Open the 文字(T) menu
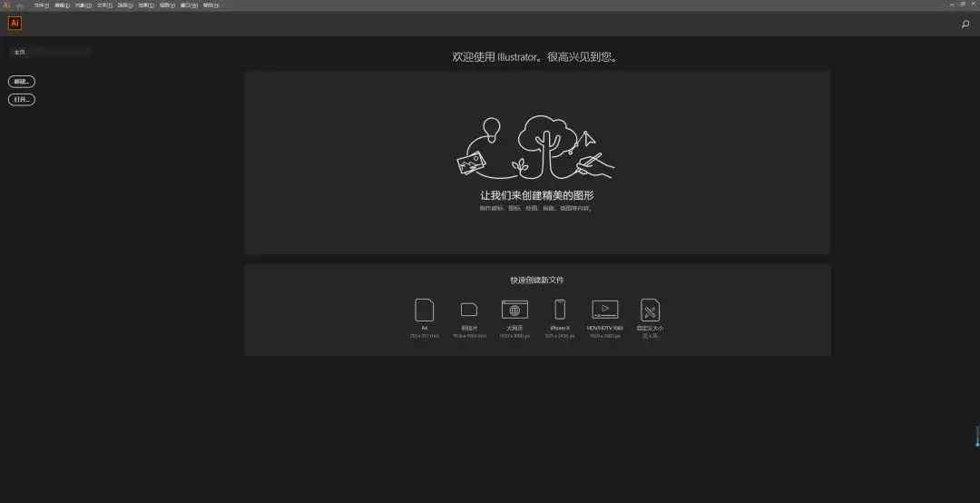Viewport: 980px width, 503px height. (104, 5)
